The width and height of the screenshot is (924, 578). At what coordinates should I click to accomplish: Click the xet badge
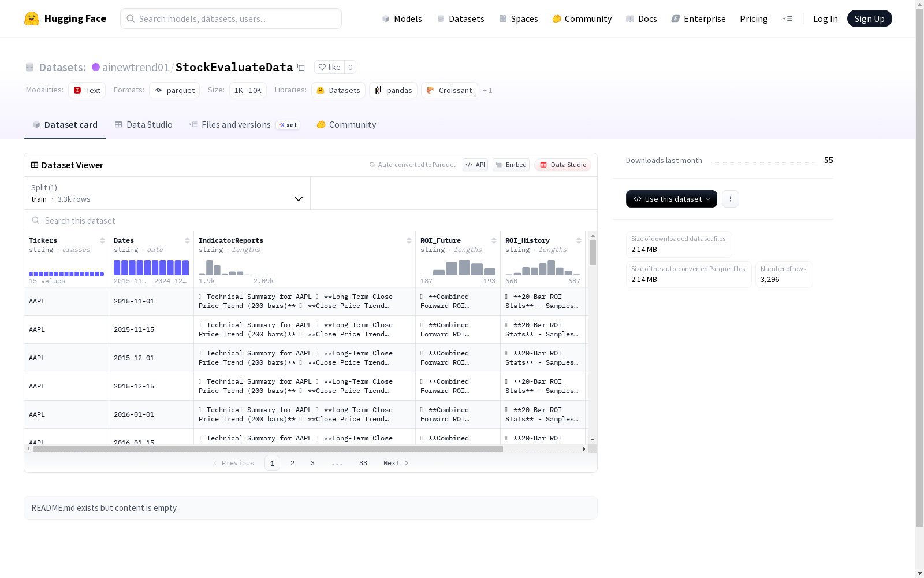click(x=288, y=125)
